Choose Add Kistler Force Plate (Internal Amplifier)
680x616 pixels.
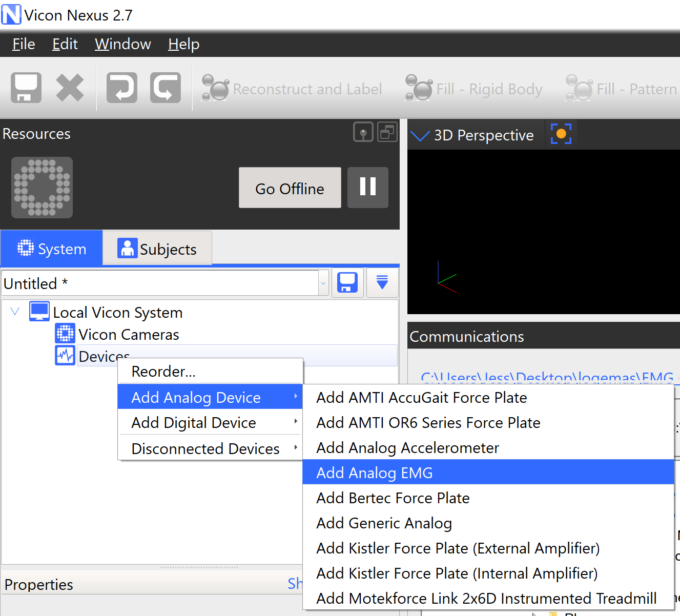(x=488, y=573)
